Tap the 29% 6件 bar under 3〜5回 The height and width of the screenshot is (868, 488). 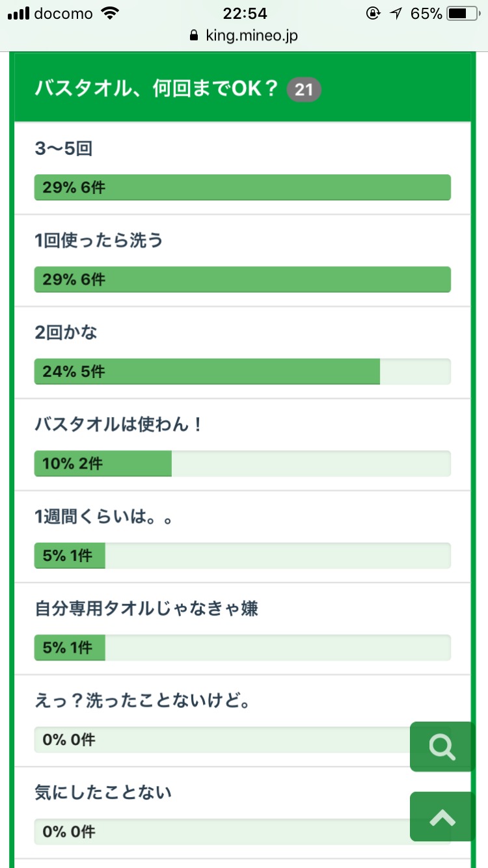coord(242,187)
